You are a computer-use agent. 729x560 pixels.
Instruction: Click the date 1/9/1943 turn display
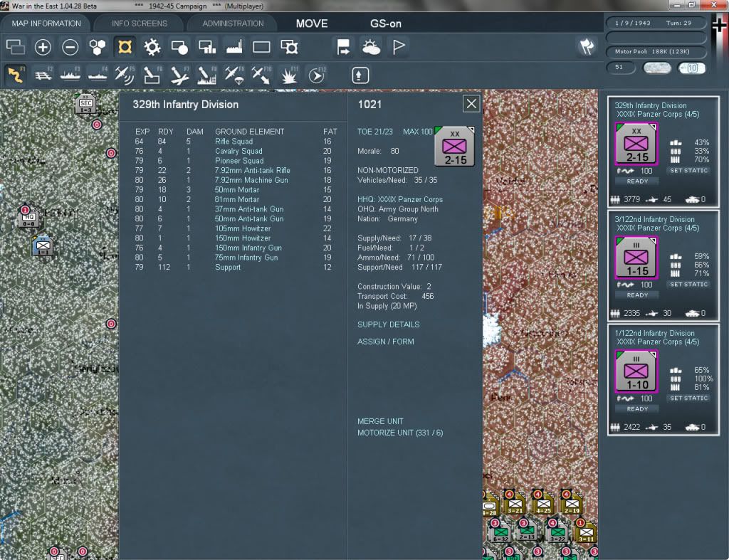pyautogui.click(x=656, y=23)
